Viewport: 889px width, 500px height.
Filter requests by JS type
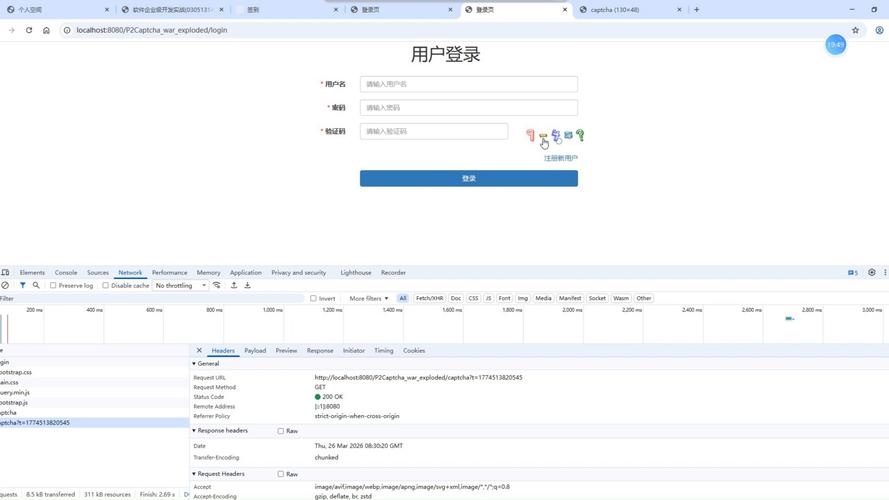click(488, 298)
